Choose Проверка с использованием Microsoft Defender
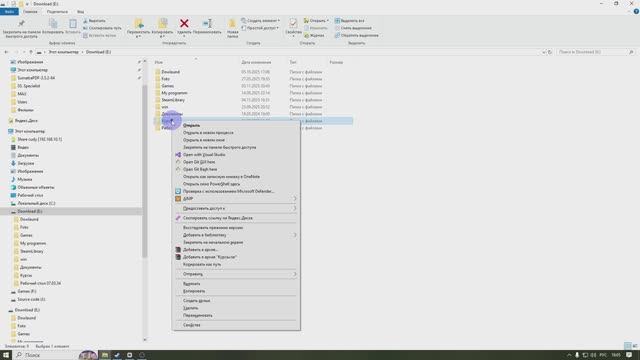The width and height of the screenshot is (640, 360). pos(236,191)
